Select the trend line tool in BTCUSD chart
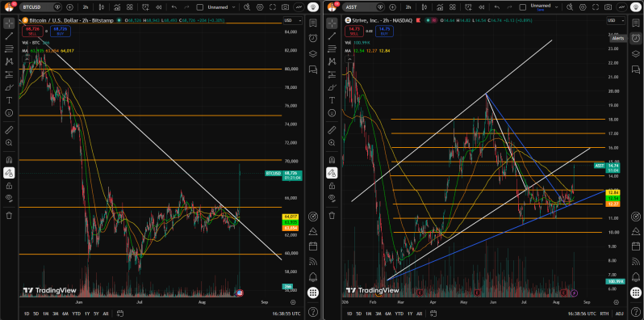The width and height of the screenshot is (644, 320). tap(9, 36)
